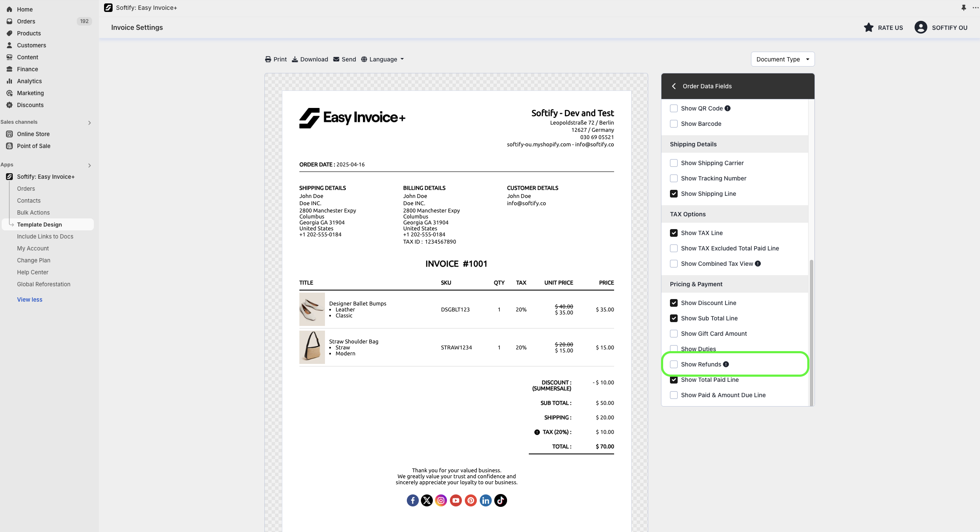Click the TikTok icon in the invoice footer

(500, 500)
